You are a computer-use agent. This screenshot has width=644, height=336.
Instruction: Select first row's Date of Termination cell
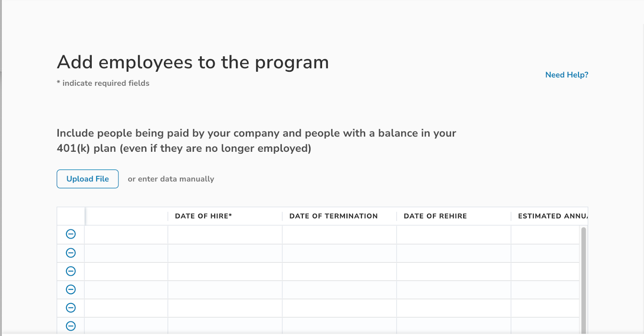339,235
